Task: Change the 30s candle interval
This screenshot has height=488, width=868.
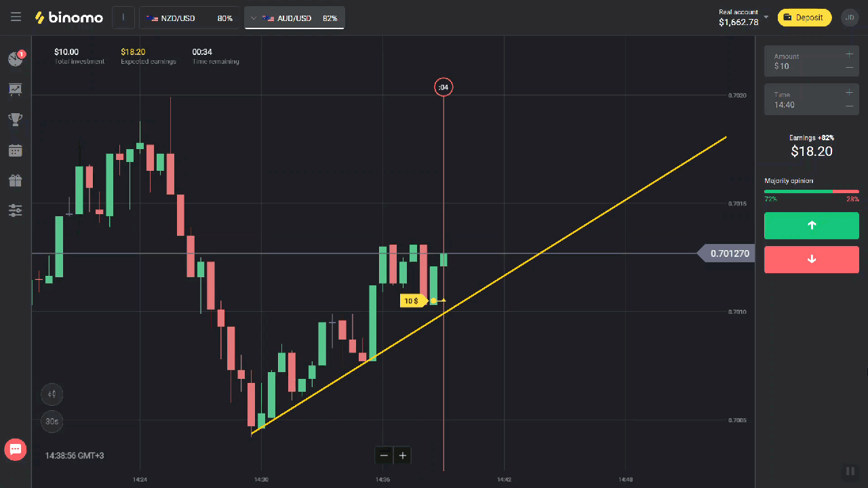Action: pos(52,422)
